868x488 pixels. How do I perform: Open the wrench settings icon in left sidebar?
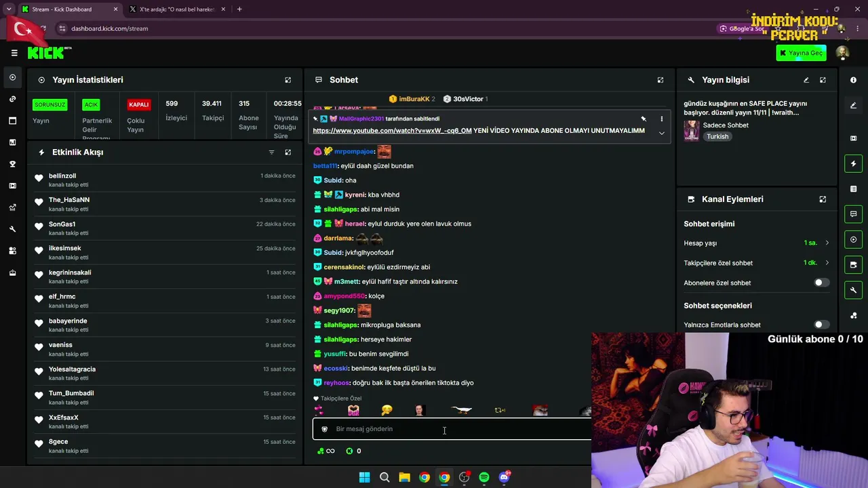pos(12,229)
